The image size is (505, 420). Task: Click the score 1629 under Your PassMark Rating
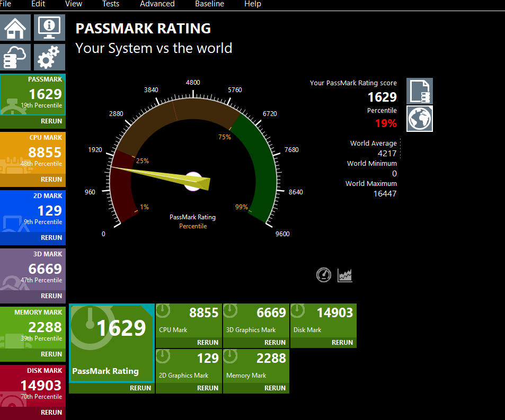point(382,97)
